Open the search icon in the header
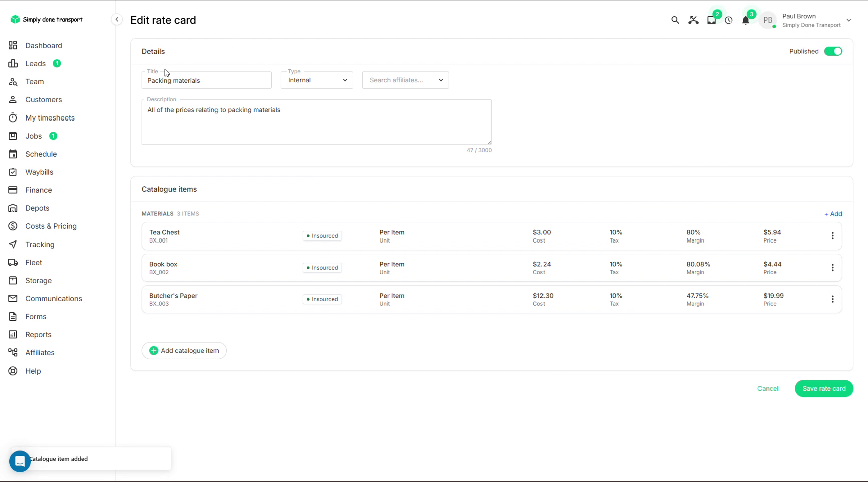 675,20
